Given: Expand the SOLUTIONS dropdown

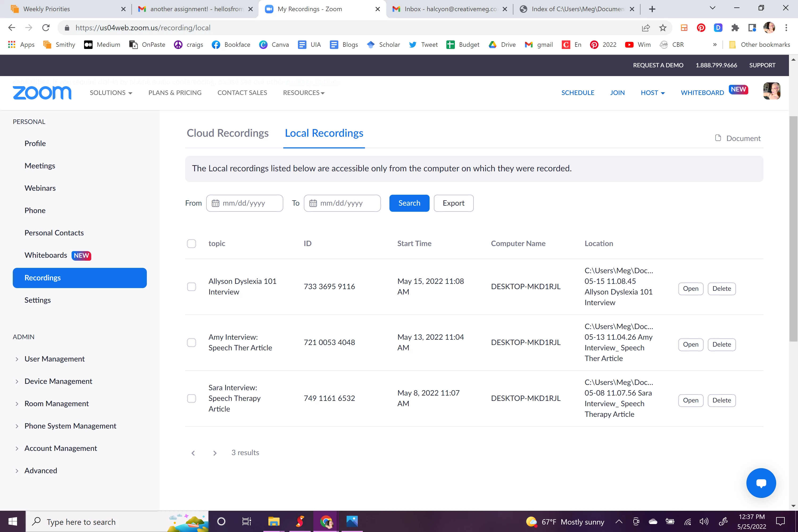Looking at the screenshot, I should pyautogui.click(x=111, y=93).
